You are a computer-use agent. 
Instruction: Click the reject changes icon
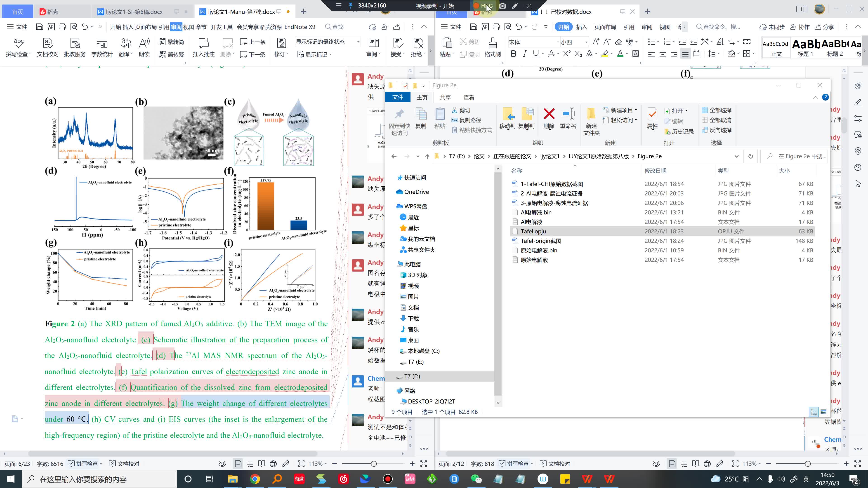tap(418, 43)
